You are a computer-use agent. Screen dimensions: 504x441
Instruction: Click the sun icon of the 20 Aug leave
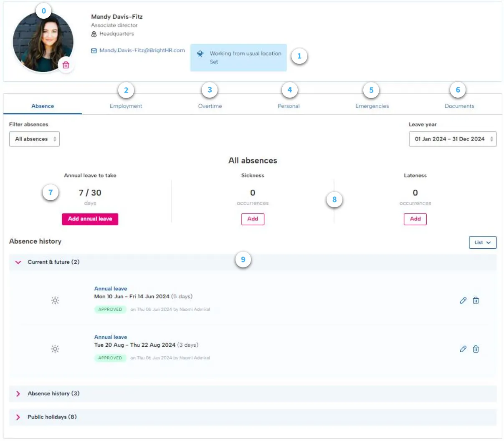pyautogui.click(x=55, y=349)
